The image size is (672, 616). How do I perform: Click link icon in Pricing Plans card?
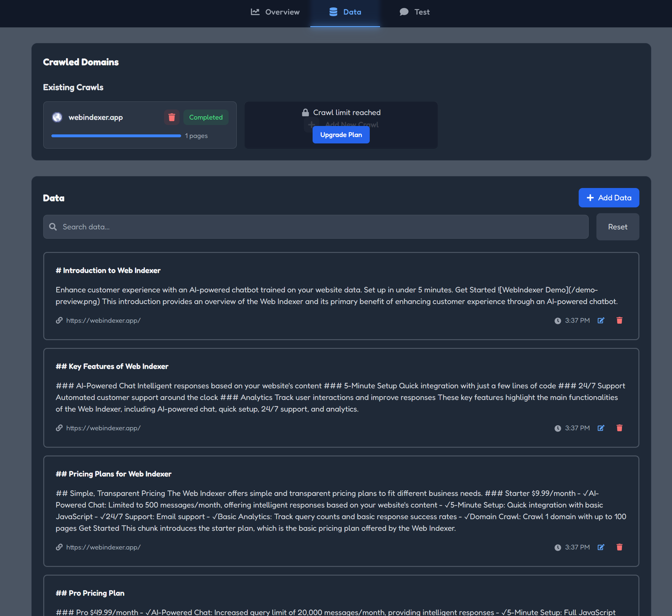[59, 547]
